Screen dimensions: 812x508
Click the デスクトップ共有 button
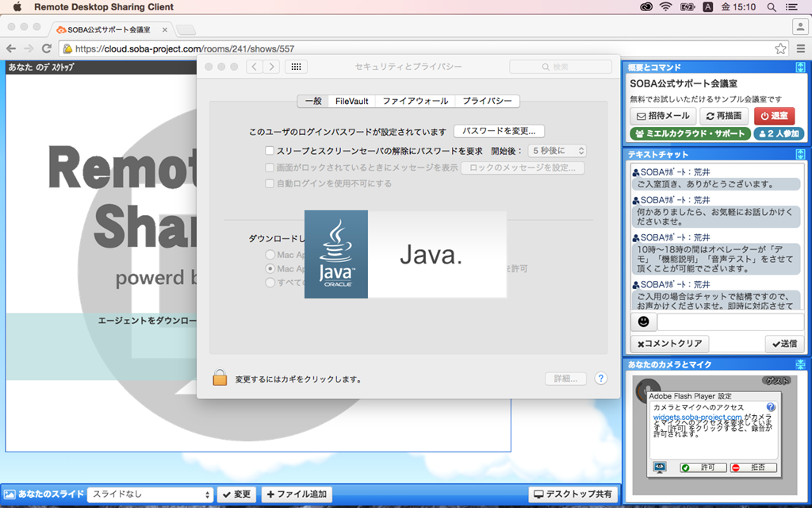(x=573, y=495)
